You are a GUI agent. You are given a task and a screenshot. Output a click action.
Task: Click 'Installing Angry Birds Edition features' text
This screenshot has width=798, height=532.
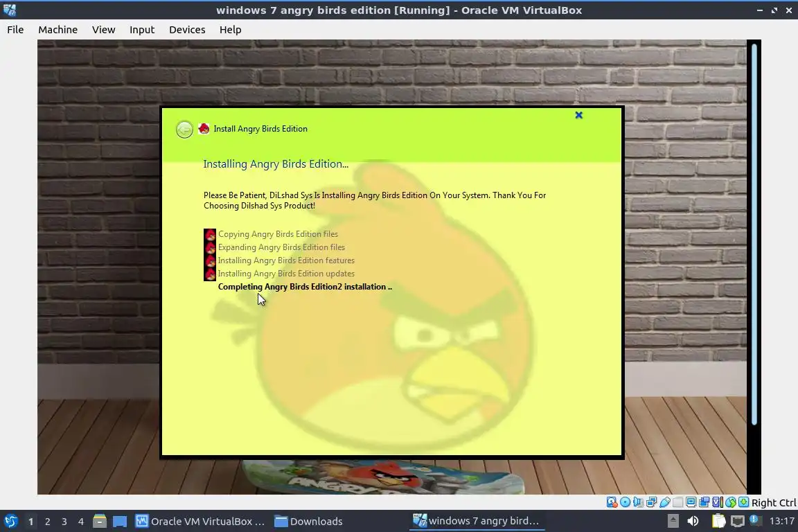tap(286, 260)
